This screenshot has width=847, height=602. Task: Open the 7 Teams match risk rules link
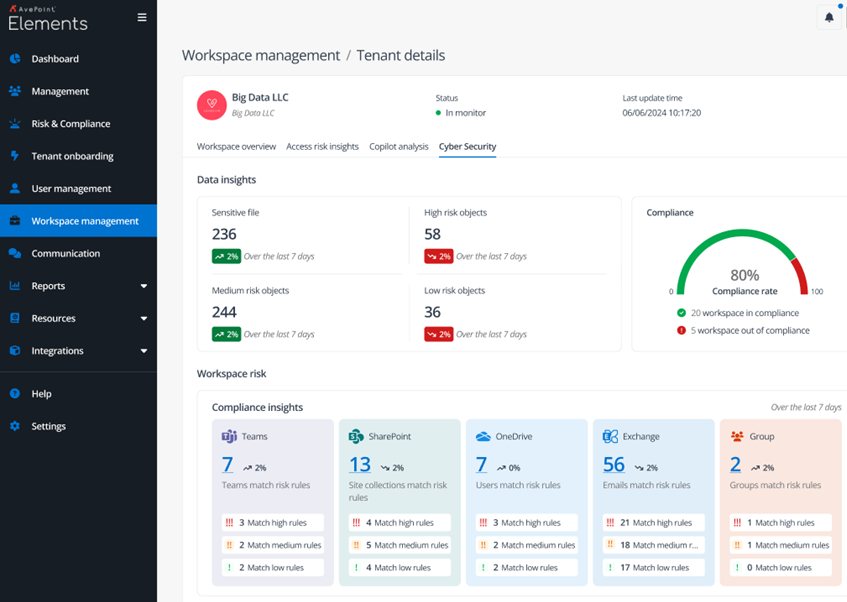coord(227,465)
